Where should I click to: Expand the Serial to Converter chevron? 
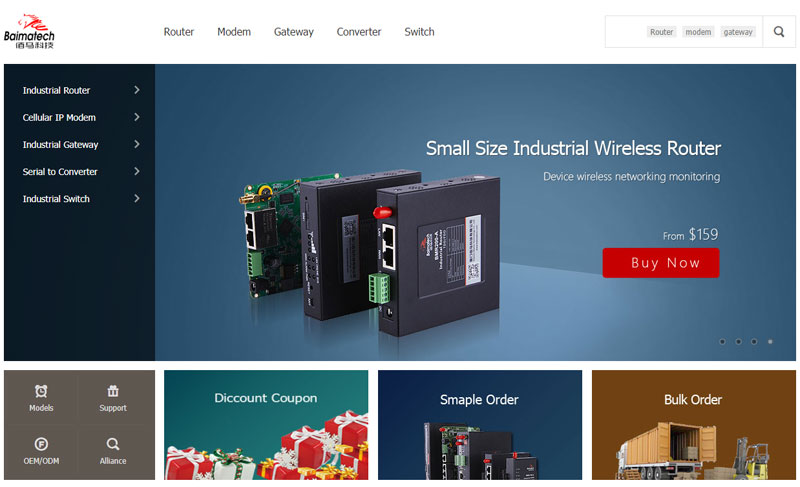click(137, 171)
